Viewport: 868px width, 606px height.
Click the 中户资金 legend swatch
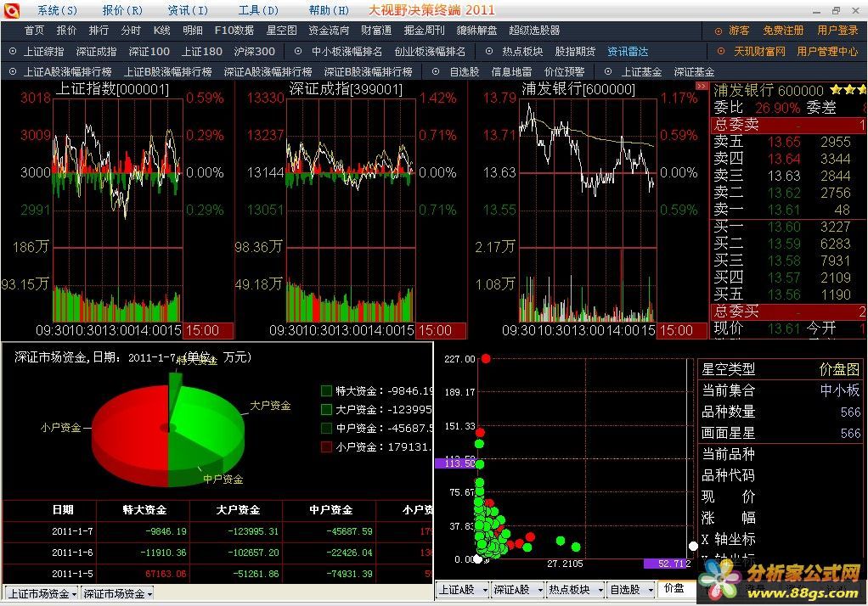click(326, 429)
